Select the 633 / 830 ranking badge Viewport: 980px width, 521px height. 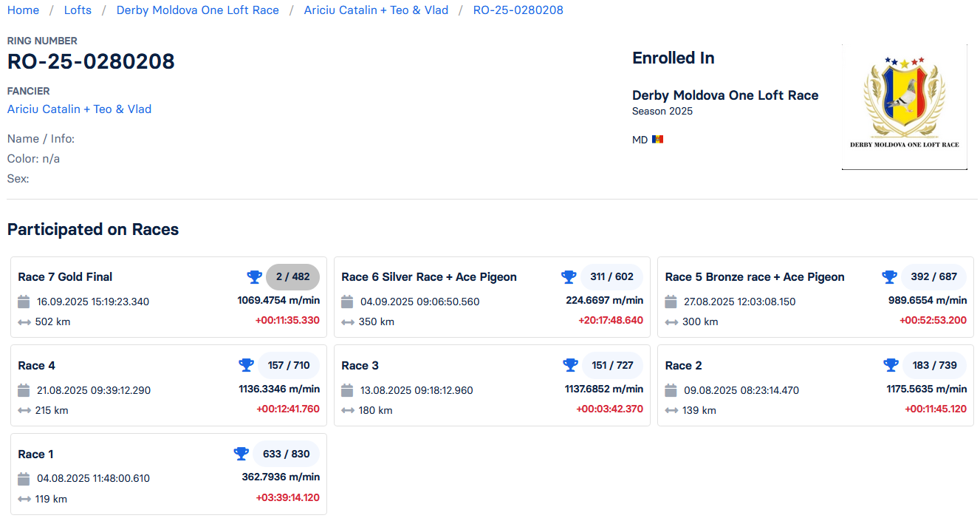pos(286,454)
